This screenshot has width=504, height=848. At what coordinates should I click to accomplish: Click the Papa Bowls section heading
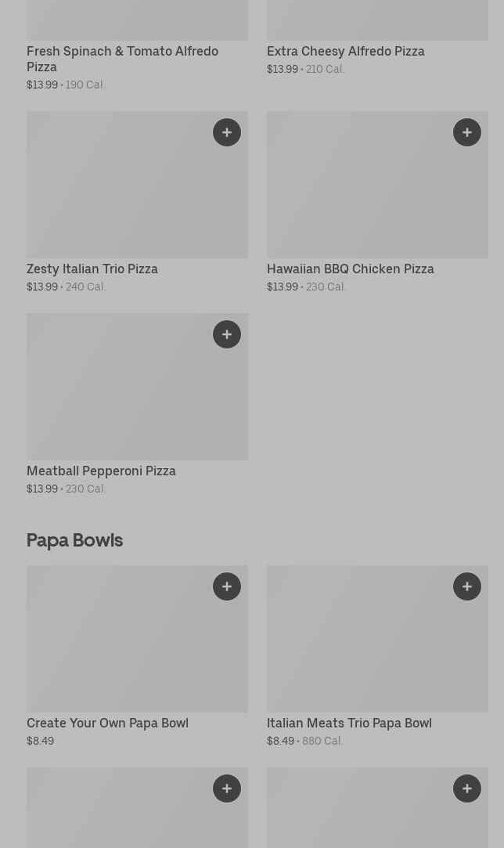(74, 540)
